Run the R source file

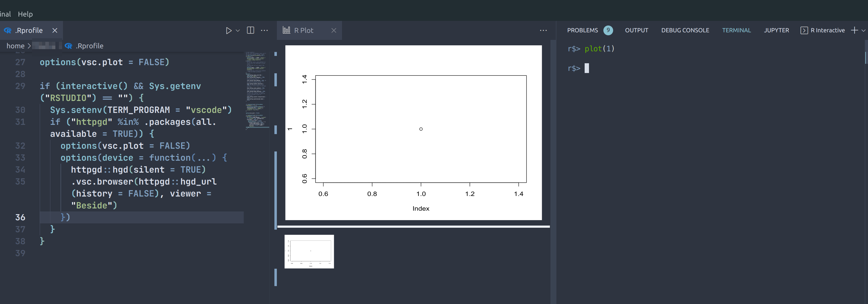[x=229, y=30]
